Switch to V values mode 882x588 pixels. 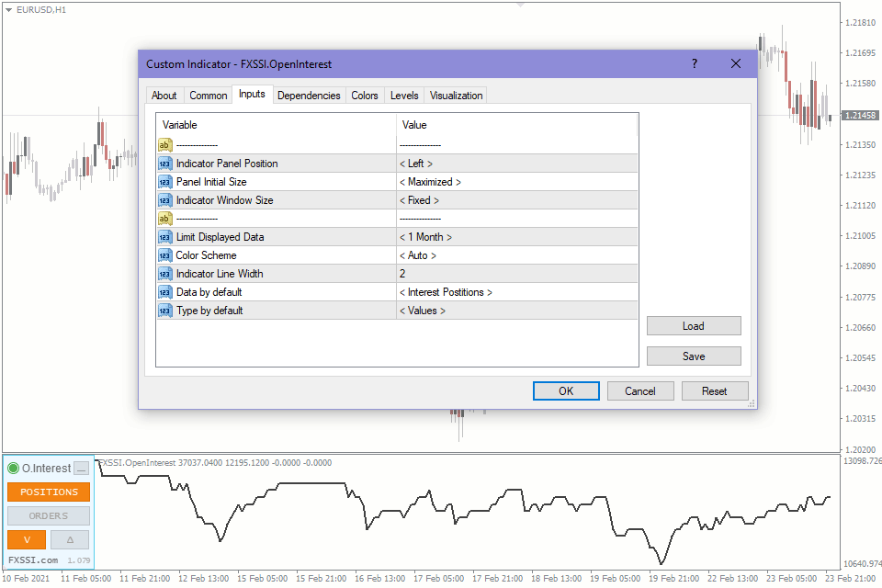click(x=27, y=539)
